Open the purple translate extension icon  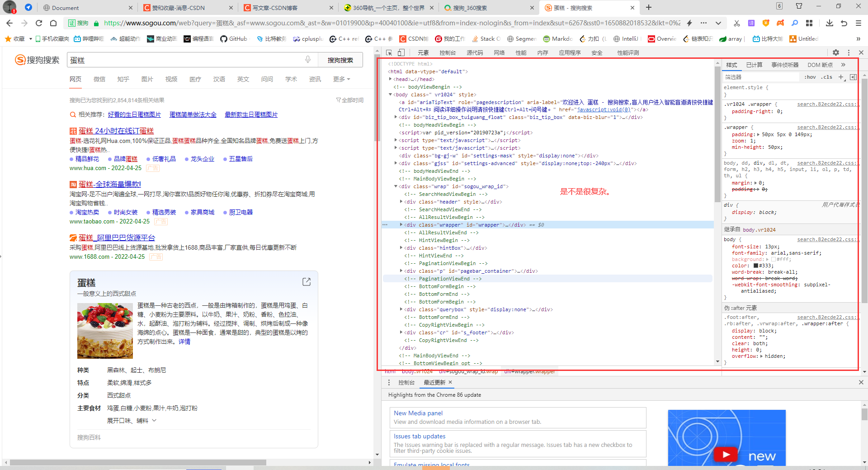point(751,23)
